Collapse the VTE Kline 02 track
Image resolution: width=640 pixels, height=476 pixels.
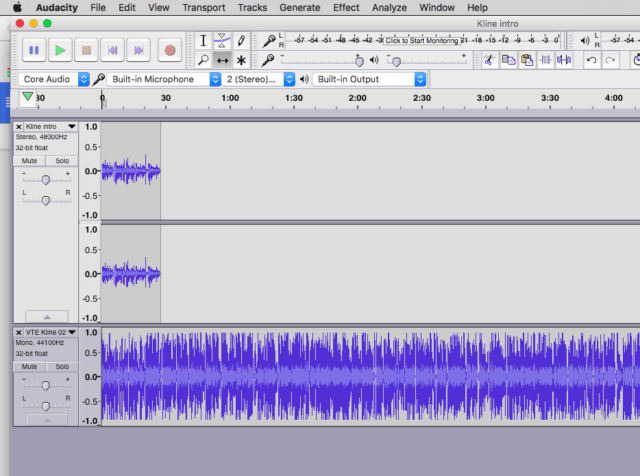(47, 420)
